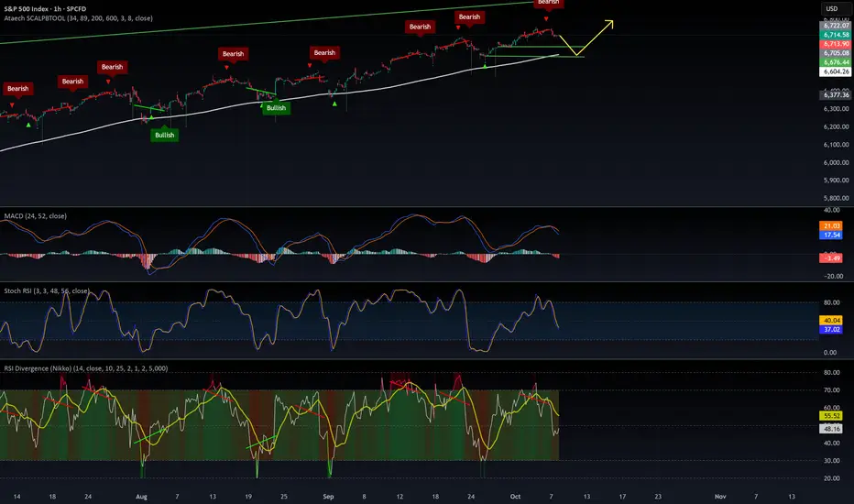Click the 6,722.07 price label
Screen dimensions: 854x504
point(836,26)
